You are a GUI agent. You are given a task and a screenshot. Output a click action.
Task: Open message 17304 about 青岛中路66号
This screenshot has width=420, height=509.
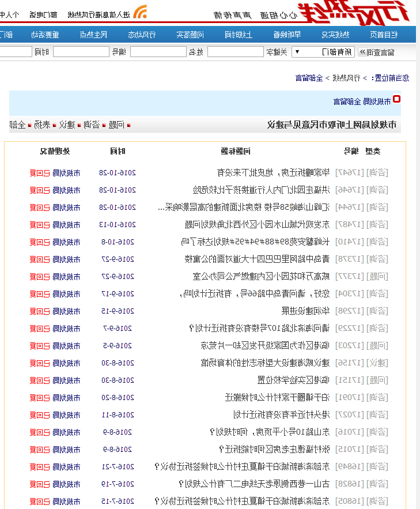[255, 294]
